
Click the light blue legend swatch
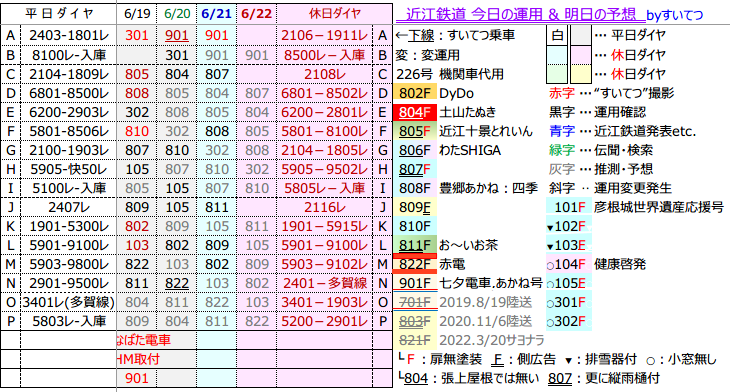(x=557, y=55)
